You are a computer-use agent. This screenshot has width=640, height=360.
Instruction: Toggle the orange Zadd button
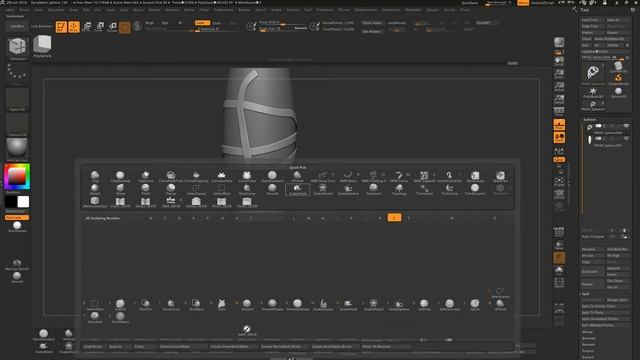pos(202,23)
